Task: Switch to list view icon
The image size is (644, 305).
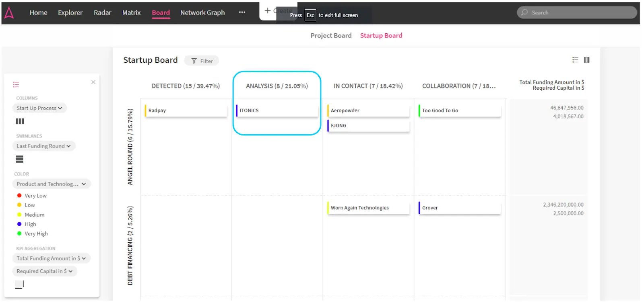Action: coord(575,60)
